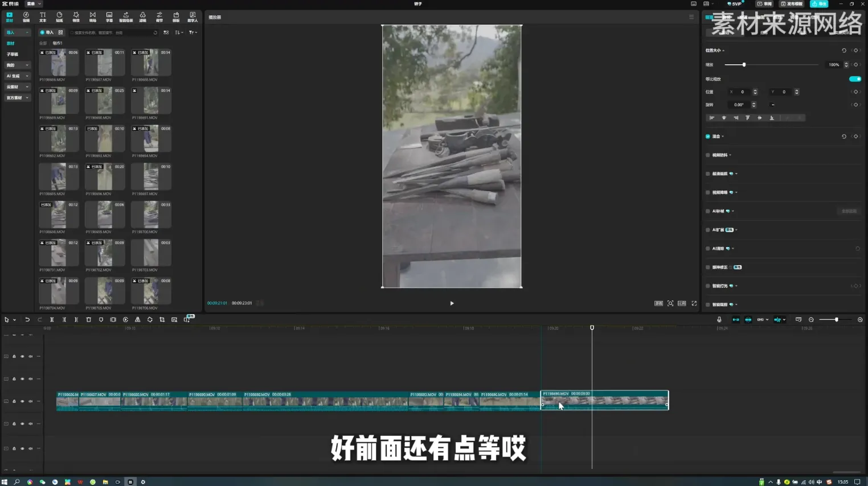Select the 贴纸 (Stickers) panel icon
Viewport: 868px width, 486px height.
pos(59,17)
